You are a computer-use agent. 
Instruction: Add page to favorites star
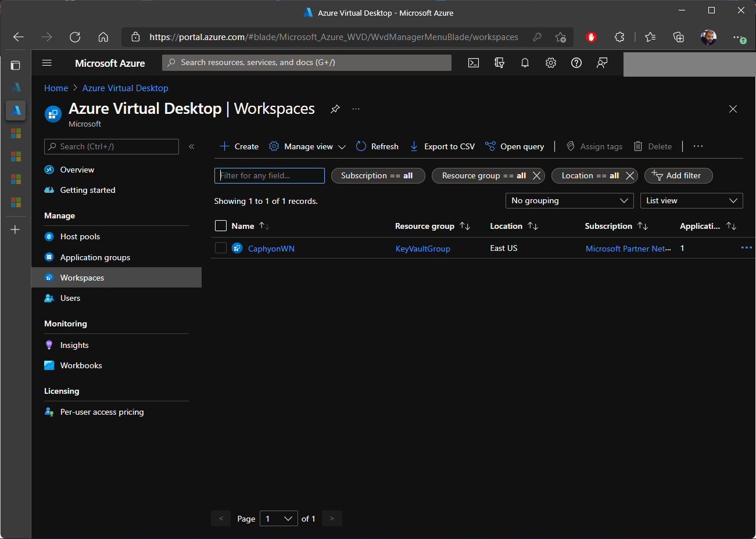click(560, 37)
